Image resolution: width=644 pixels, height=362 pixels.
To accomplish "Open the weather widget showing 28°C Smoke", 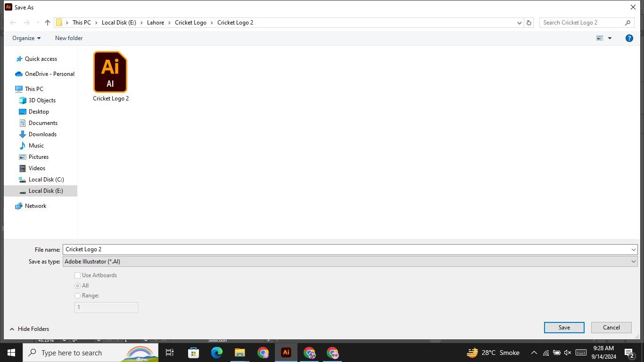I will coord(493,353).
